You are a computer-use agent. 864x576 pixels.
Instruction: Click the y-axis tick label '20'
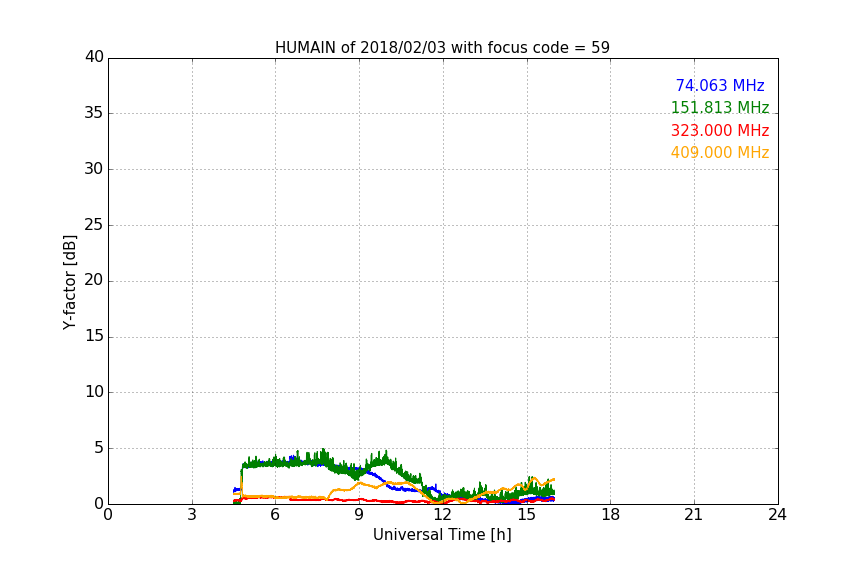point(94,280)
